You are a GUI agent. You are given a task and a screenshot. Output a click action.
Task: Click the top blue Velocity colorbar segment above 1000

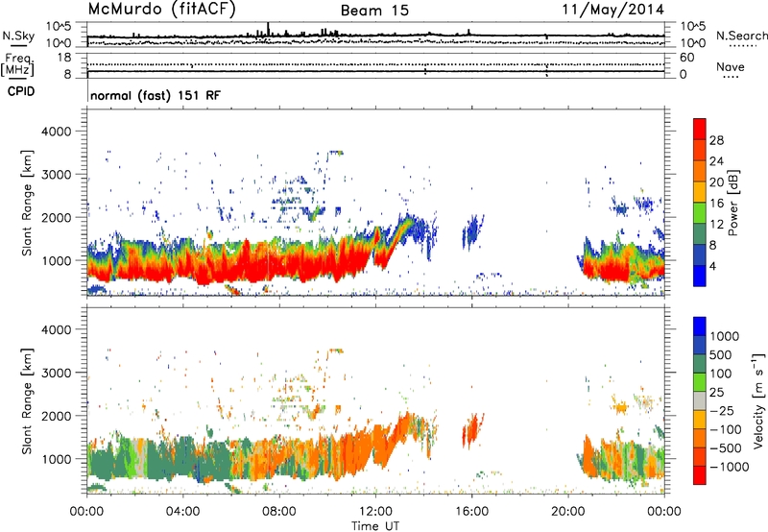click(x=700, y=326)
